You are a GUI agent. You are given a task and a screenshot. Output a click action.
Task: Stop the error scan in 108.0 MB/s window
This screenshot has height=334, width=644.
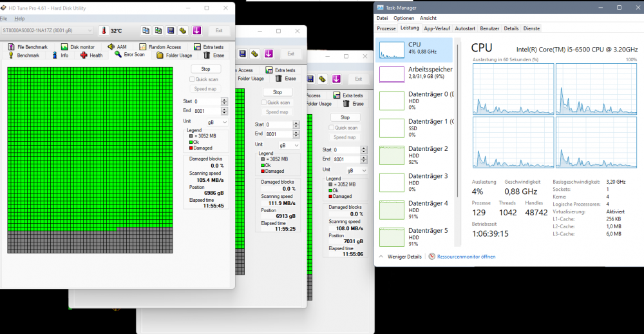(345, 117)
